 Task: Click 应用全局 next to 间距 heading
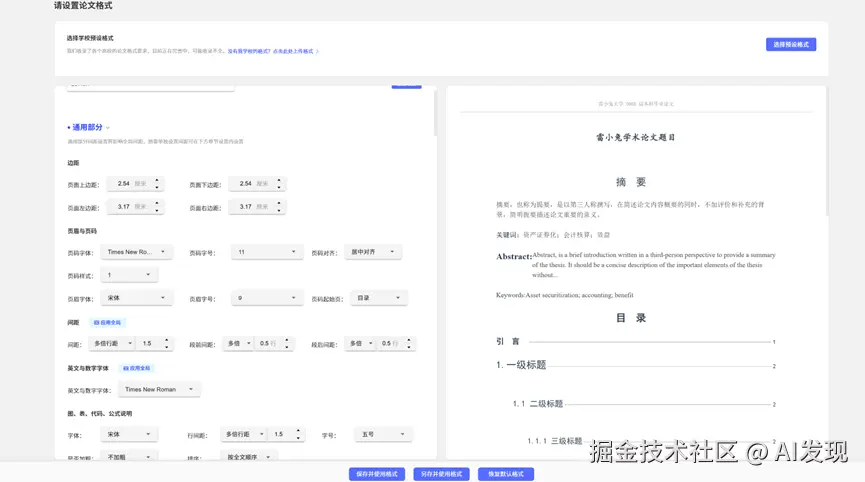tap(108, 323)
